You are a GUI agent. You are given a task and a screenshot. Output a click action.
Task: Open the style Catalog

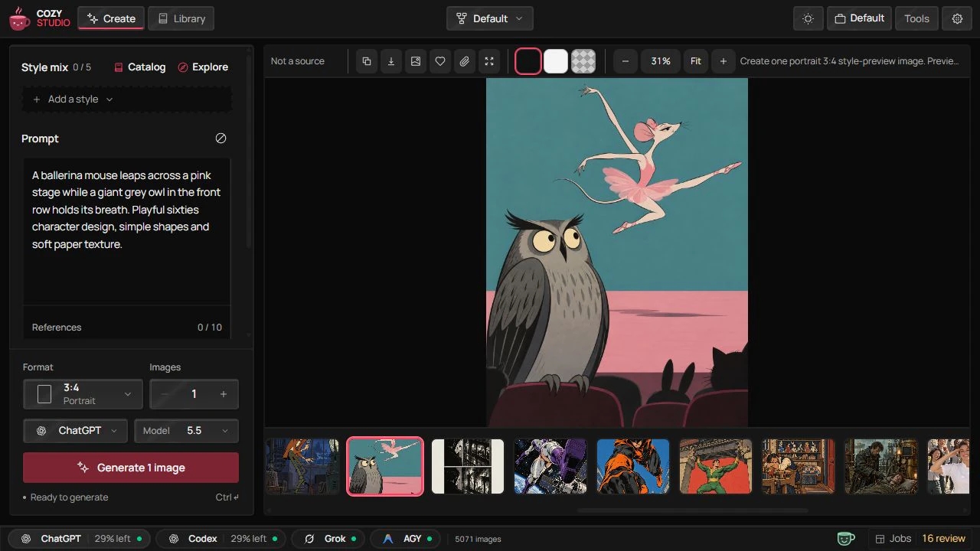tap(139, 67)
